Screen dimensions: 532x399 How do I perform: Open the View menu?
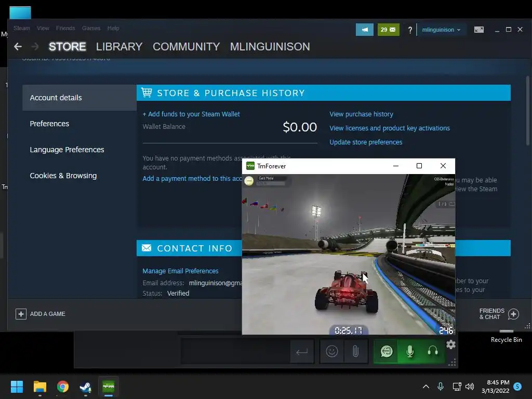(x=43, y=28)
